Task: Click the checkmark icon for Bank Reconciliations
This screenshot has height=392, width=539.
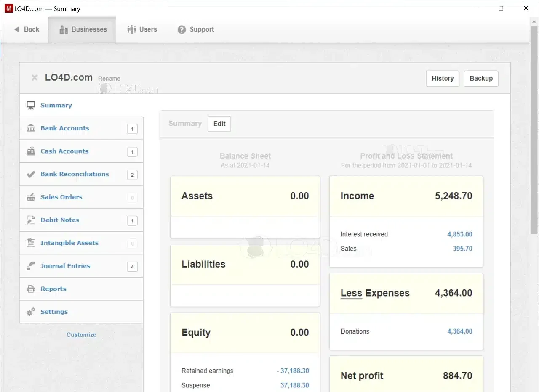Action: click(31, 174)
